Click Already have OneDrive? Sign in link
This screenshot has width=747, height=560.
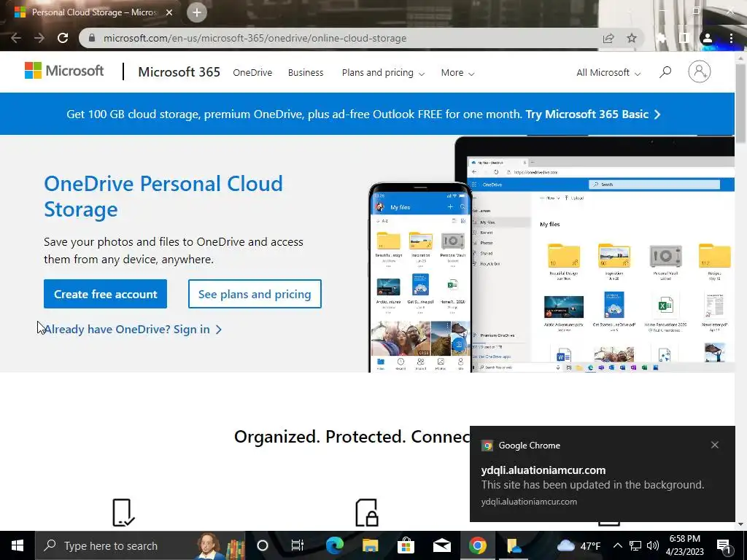(133, 329)
